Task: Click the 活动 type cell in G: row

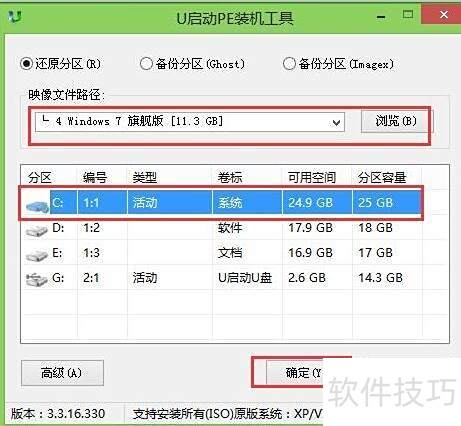Action: point(145,278)
